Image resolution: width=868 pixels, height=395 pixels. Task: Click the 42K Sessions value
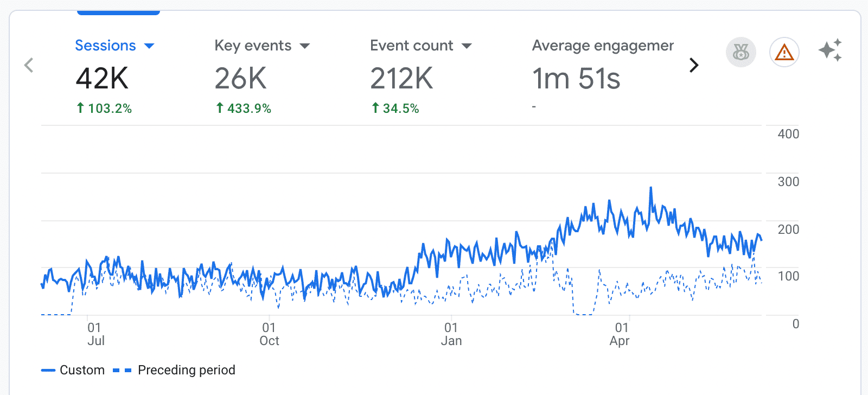[102, 78]
